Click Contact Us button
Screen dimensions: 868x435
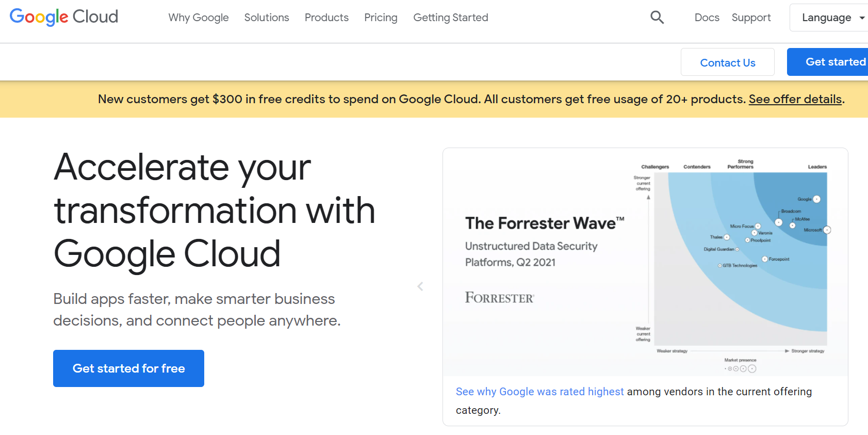(x=728, y=62)
